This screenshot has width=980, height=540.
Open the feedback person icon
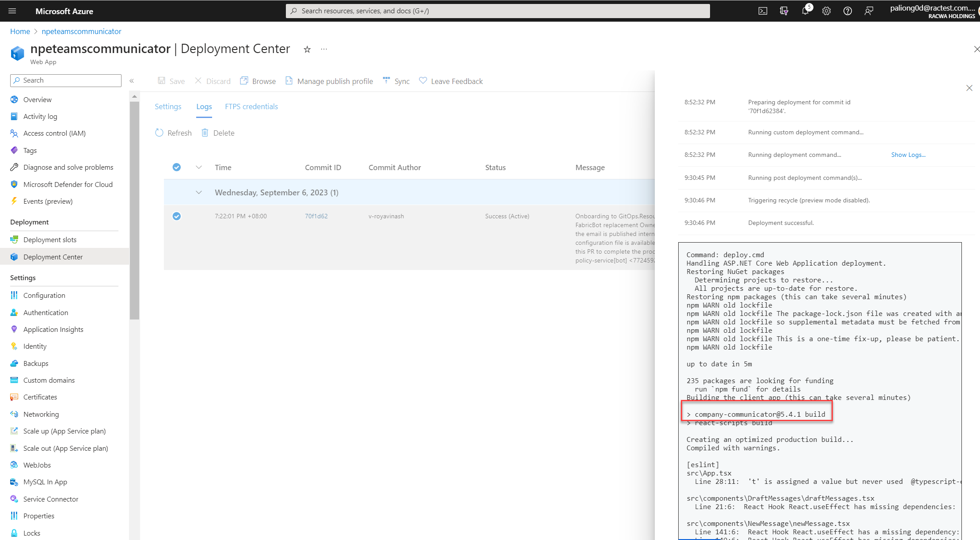click(x=869, y=11)
